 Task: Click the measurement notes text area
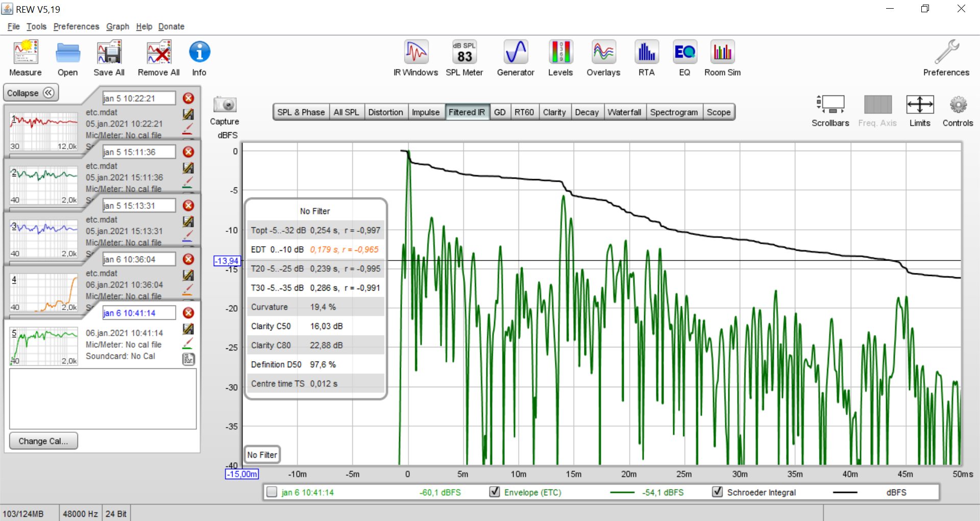(103, 399)
